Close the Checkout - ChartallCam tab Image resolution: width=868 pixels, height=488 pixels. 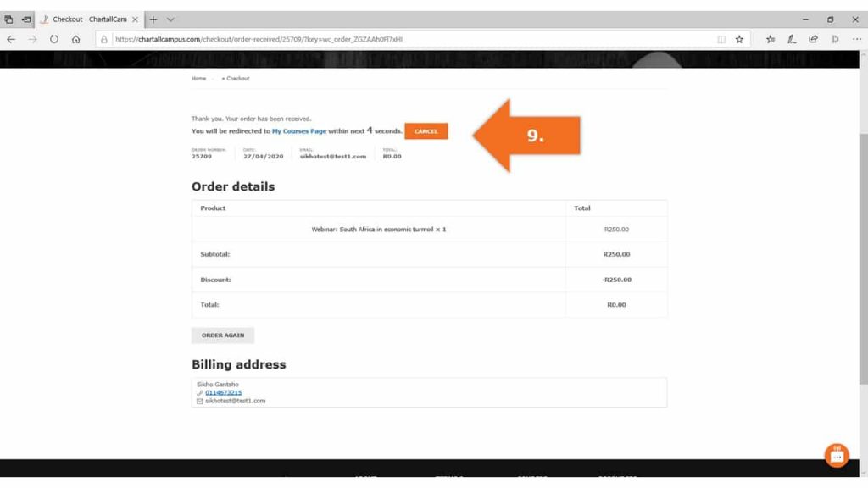click(136, 19)
